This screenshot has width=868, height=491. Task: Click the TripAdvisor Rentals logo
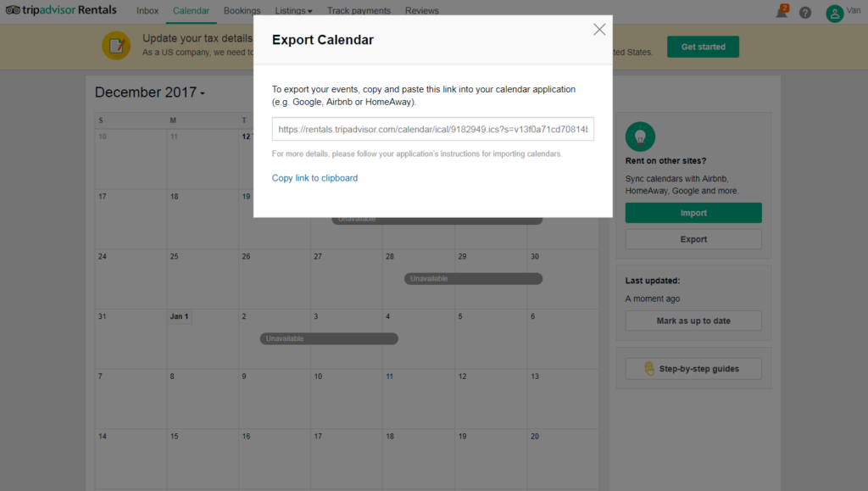62,10
